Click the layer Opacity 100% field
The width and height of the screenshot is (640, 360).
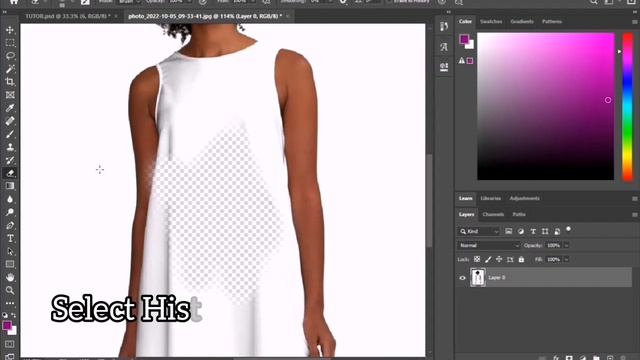[553, 245]
